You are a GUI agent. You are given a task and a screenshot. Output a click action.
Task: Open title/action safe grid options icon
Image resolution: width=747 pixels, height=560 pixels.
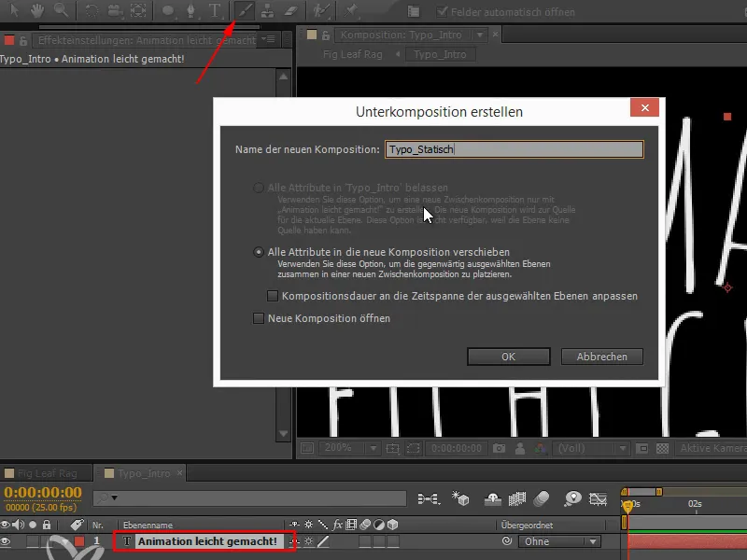(392, 448)
